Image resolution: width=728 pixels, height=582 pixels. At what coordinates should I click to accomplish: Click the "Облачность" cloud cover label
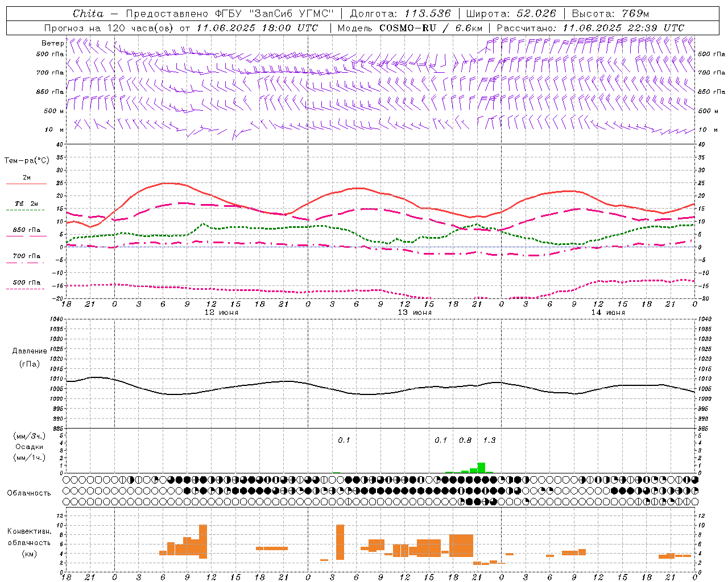point(29,493)
